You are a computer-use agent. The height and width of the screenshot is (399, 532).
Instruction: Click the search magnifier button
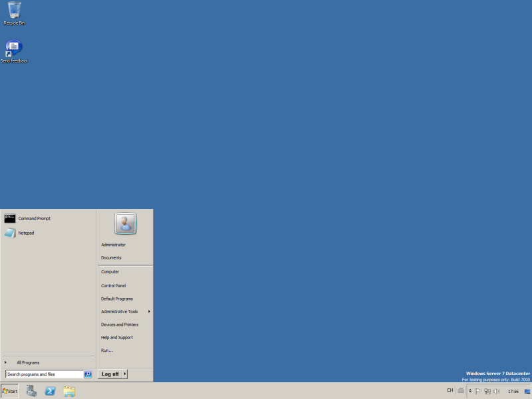(88, 374)
